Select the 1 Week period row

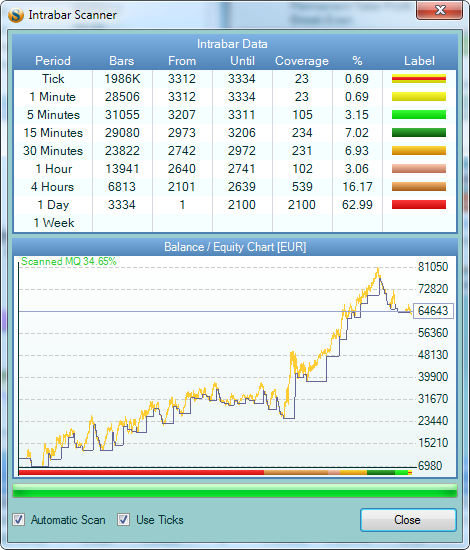pos(235,223)
